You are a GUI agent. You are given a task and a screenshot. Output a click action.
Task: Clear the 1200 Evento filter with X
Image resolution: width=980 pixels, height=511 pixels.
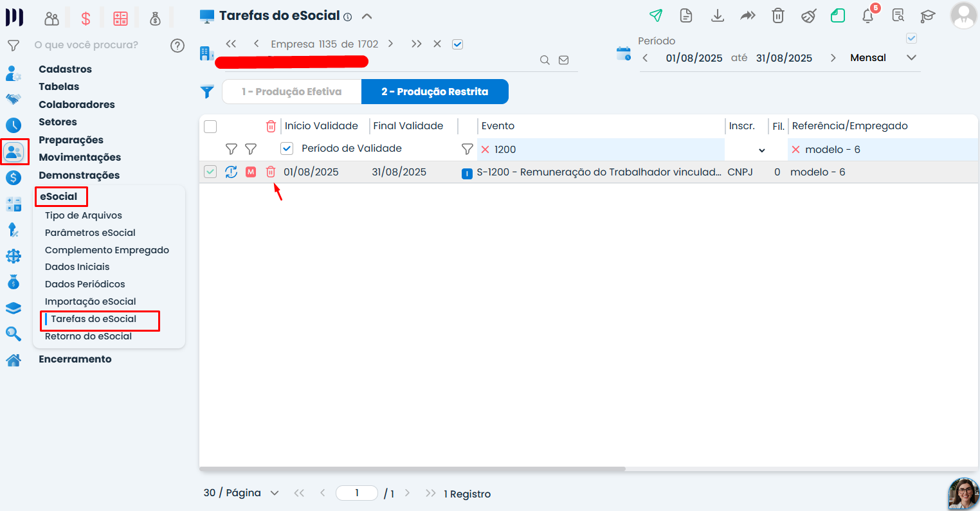tap(485, 149)
